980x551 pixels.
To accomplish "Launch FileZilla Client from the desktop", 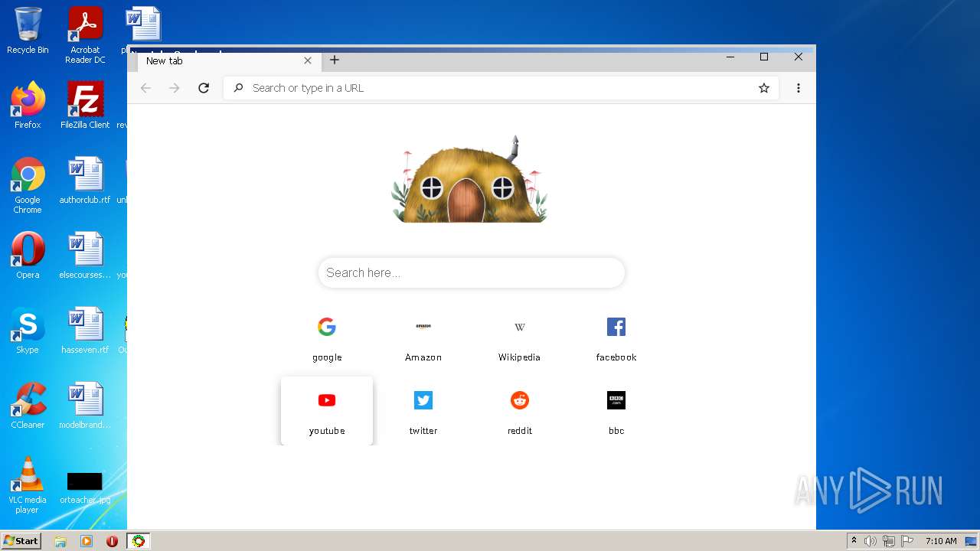I will pos(85,106).
